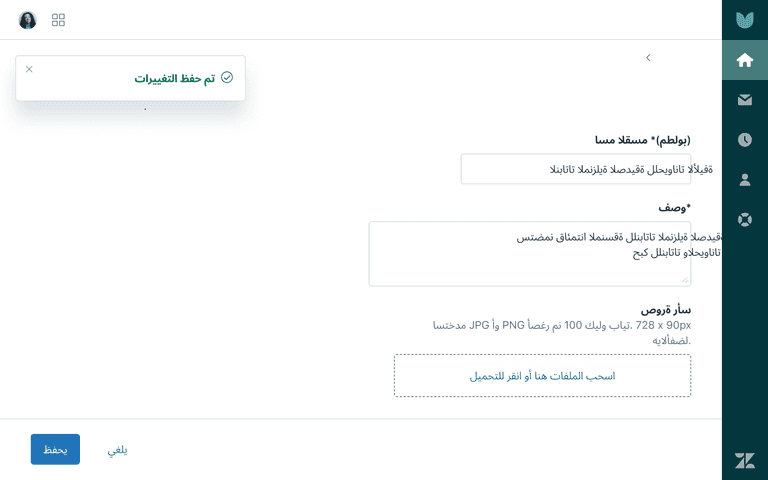The image size is (768, 480).
Task: Click the dashed file upload drop zone
Action: pos(542,376)
